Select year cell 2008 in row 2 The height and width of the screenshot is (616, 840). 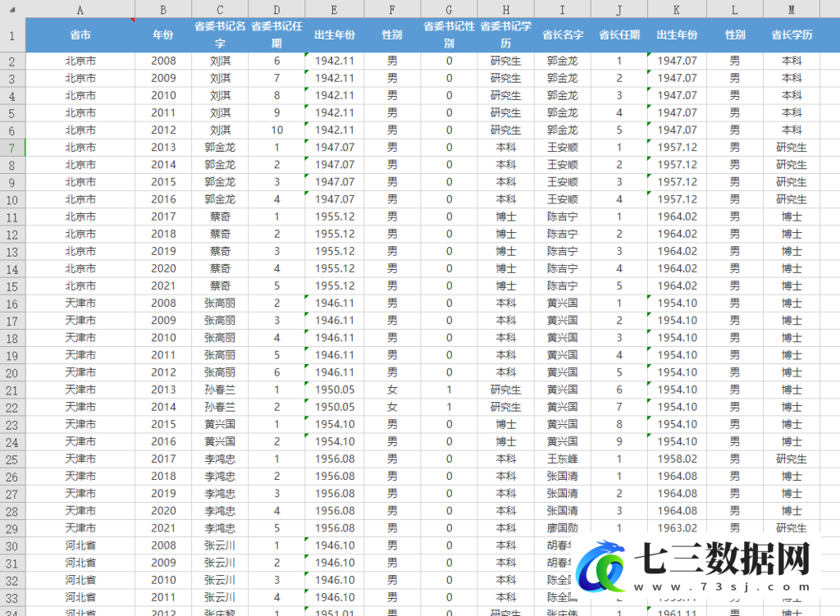click(x=163, y=61)
